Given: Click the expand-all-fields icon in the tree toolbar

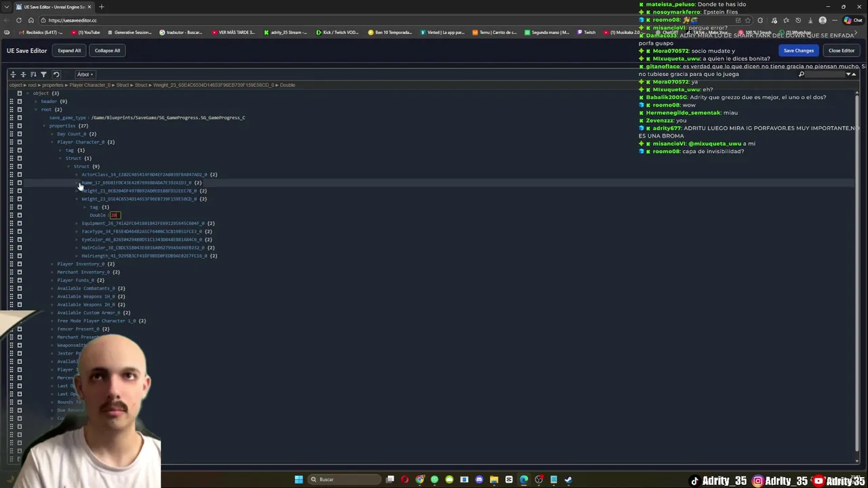Looking at the screenshot, I should click(13, 75).
